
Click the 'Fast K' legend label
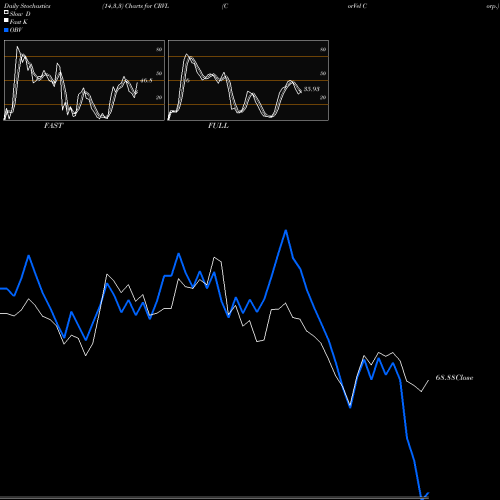coord(19,22)
